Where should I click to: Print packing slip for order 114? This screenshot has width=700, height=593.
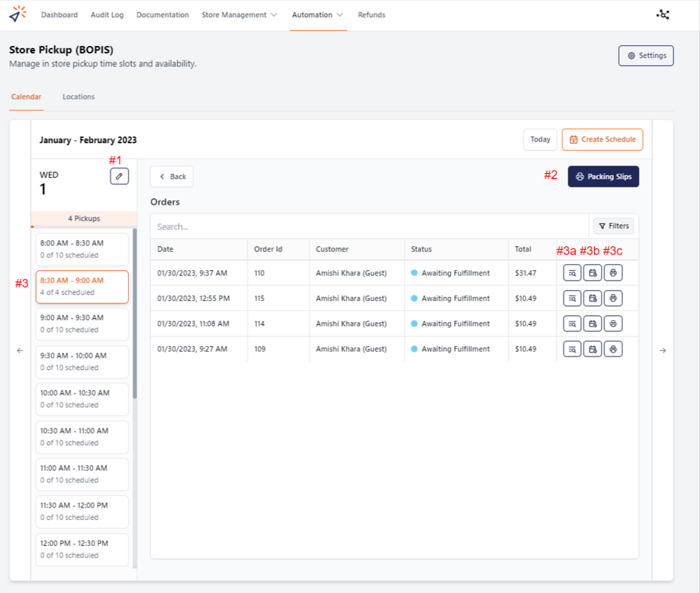point(613,324)
